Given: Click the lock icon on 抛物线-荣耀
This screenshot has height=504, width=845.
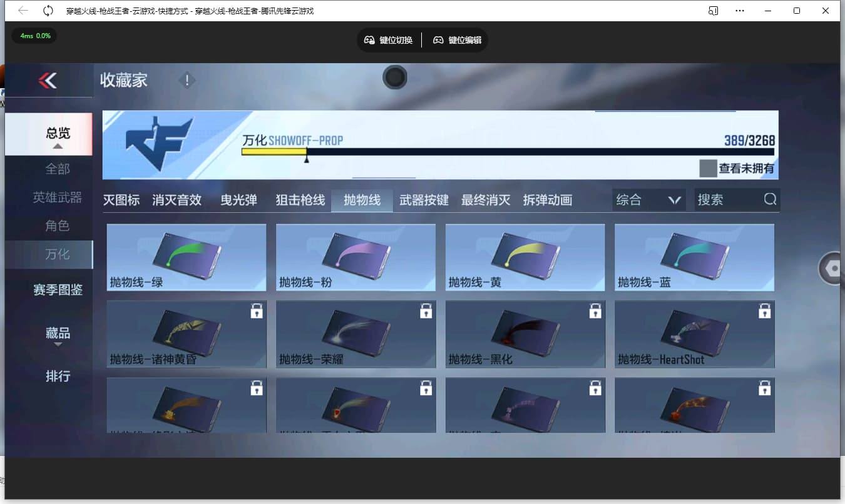Looking at the screenshot, I should (x=426, y=310).
